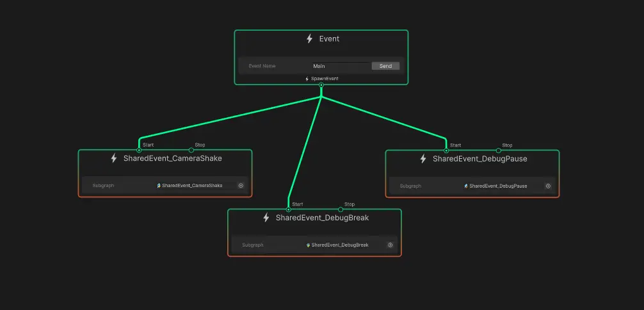Select the Start port on SharedEvent_CameraShake
Screen dimensions: 644x310
[x=139, y=150]
